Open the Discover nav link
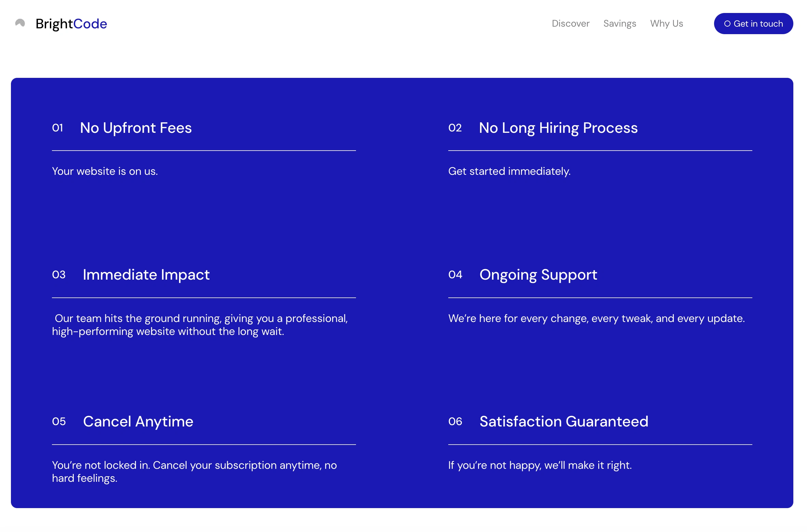 pyautogui.click(x=570, y=24)
